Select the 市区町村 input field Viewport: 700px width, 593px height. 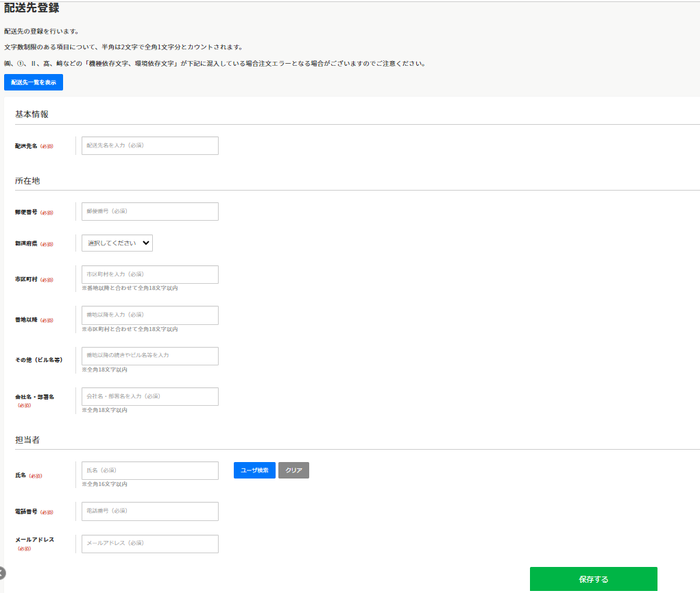click(149, 274)
